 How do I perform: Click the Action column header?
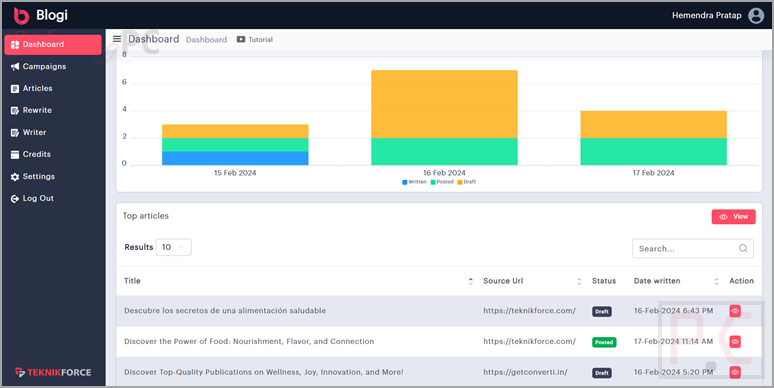tap(741, 281)
